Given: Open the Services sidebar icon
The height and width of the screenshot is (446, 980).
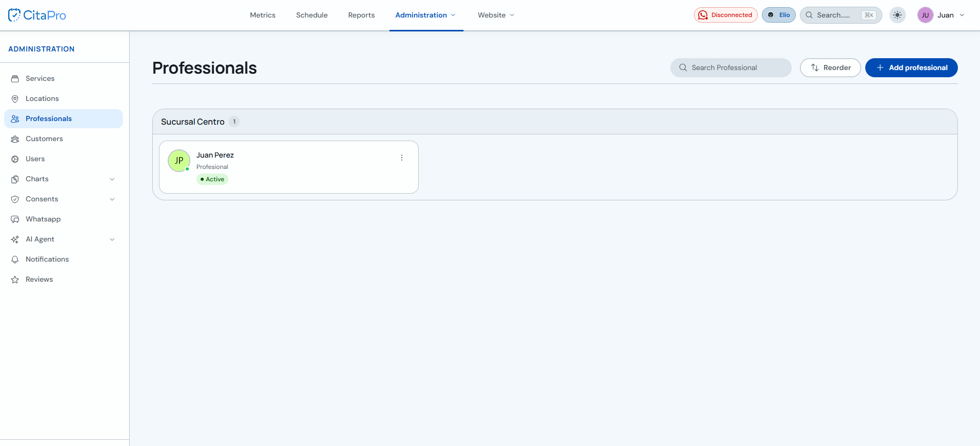Looking at the screenshot, I should click(x=15, y=79).
